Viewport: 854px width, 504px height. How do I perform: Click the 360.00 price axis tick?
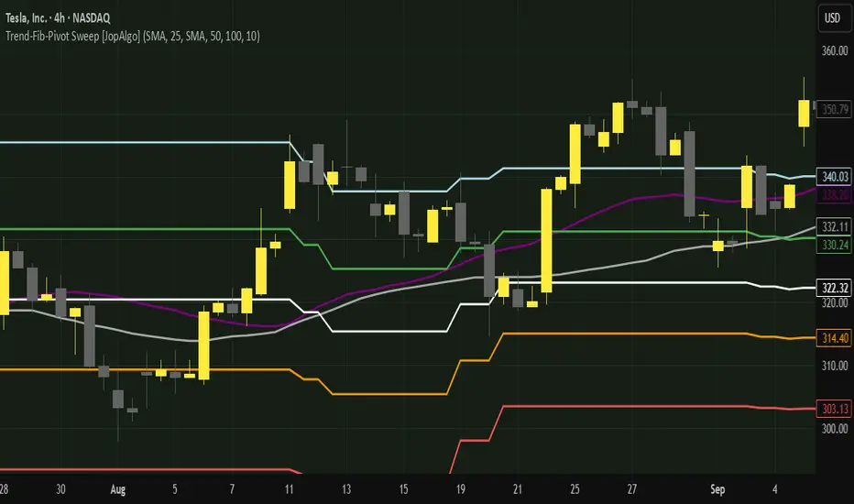coord(835,50)
